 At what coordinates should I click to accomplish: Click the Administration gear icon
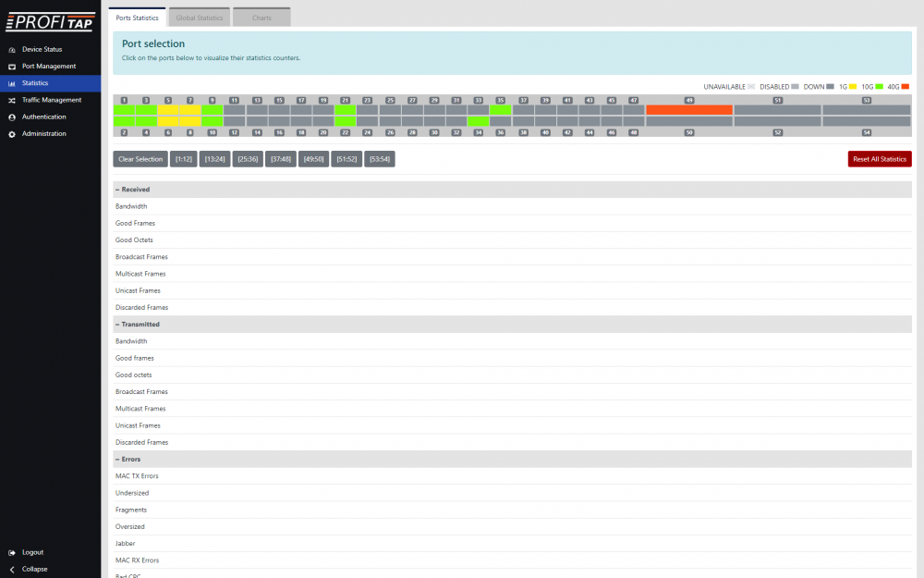11,134
